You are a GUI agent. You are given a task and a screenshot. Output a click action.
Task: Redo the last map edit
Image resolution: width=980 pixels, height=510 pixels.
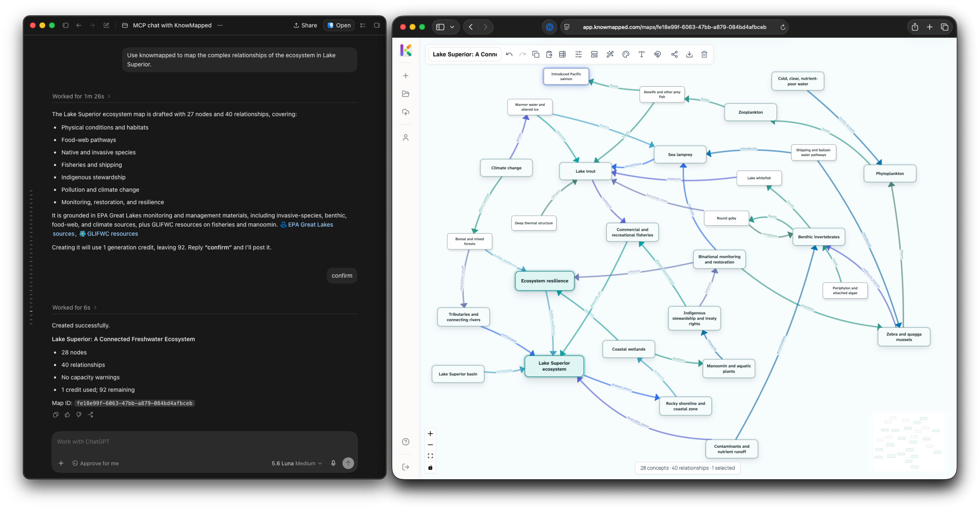tap(523, 54)
